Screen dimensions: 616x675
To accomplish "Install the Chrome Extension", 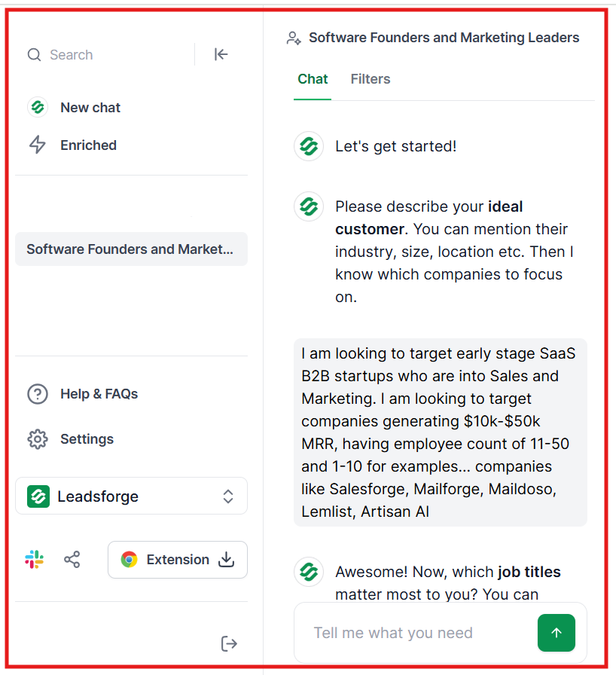I will point(178,560).
